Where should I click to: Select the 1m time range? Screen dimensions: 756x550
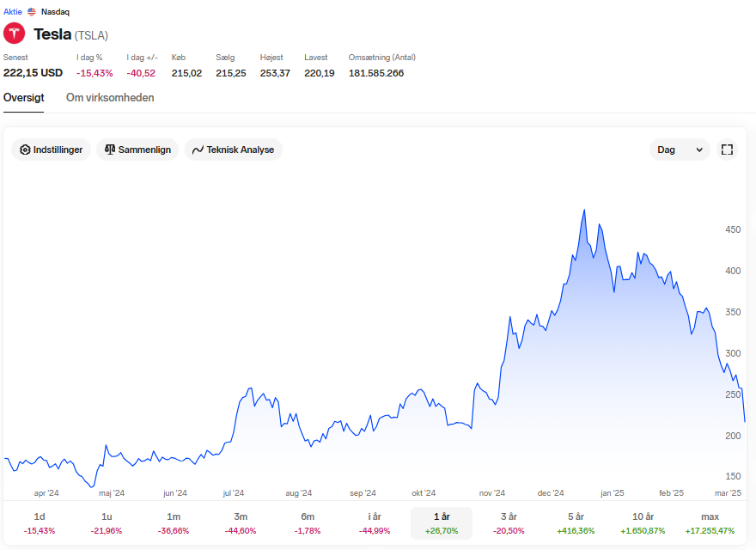point(174,523)
